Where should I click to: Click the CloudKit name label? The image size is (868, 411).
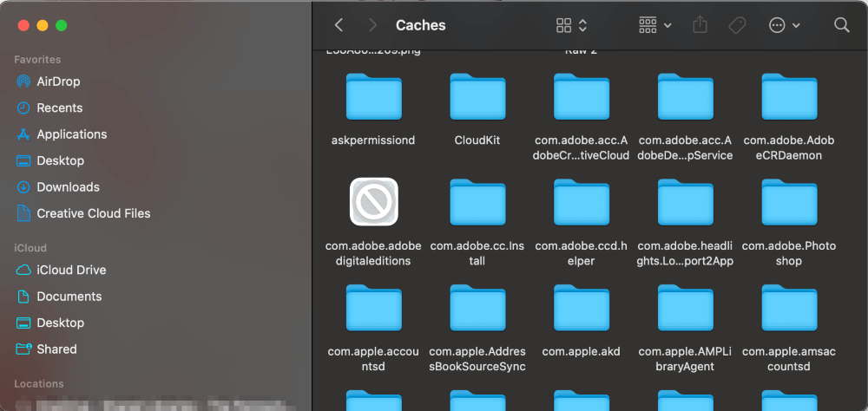[x=477, y=140]
